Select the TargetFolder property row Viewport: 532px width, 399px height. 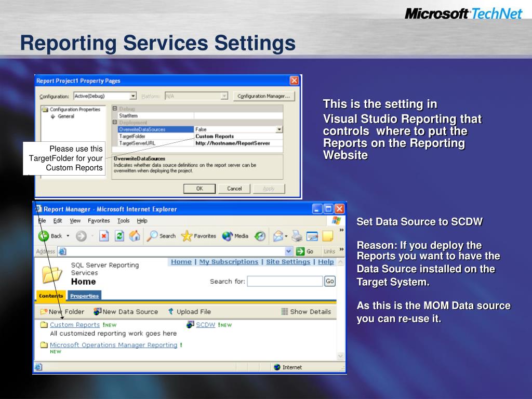tap(200, 136)
